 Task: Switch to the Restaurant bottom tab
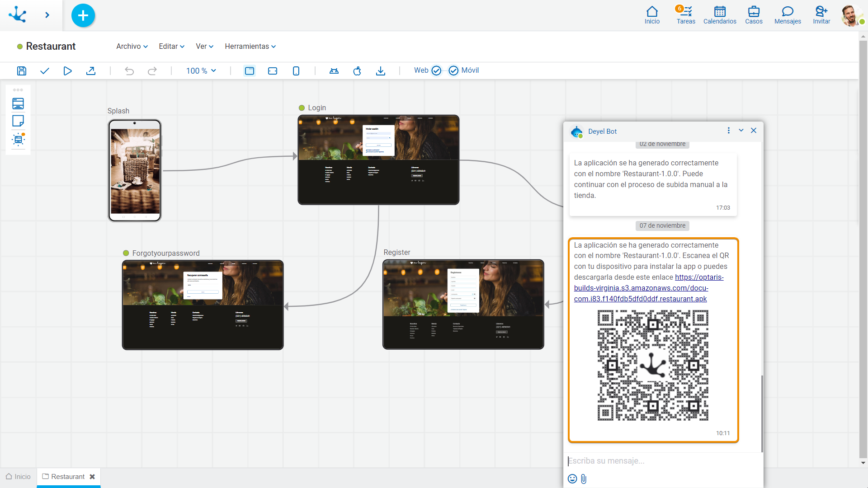(63, 477)
